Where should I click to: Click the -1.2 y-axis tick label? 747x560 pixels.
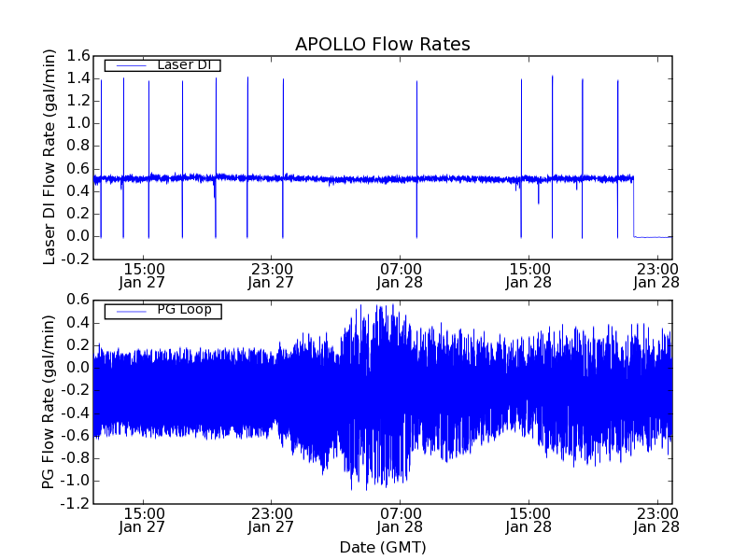pyautogui.click(x=76, y=504)
